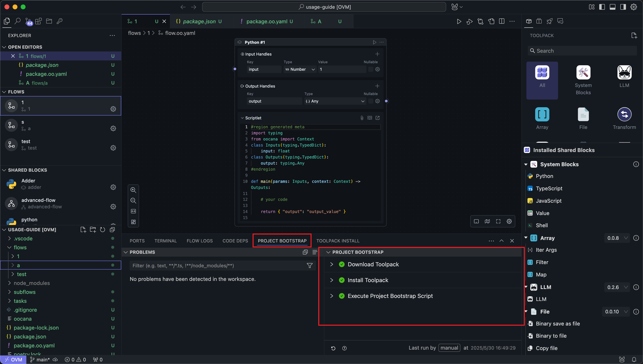Add the Python system block
The image size is (643, 364).
[544, 176]
